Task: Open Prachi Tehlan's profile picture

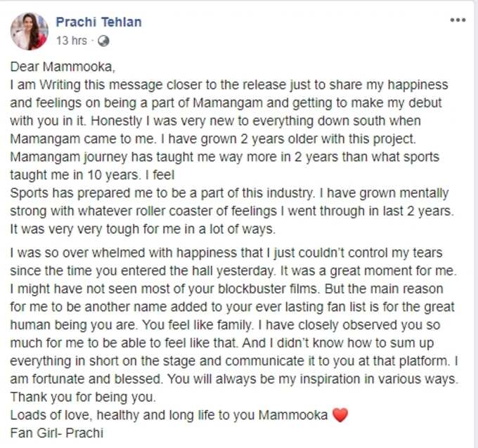Action: click(30, 32)
